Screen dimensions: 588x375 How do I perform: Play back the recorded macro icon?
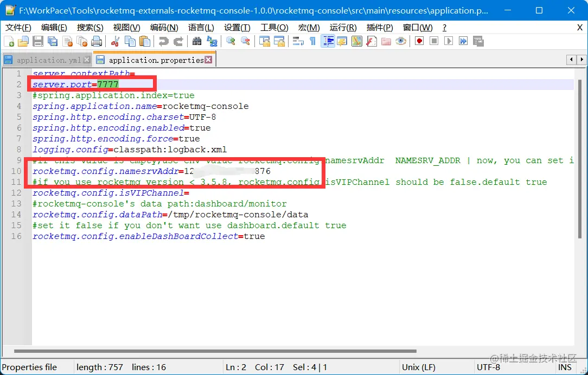(449, 41)
